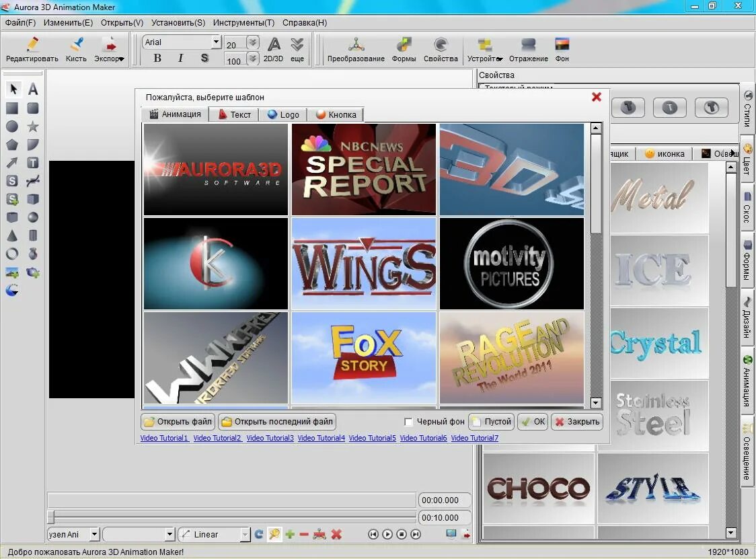The image size is (756, 559).
Task: Add keyframe with green plus icon
Action: [290, 534]
